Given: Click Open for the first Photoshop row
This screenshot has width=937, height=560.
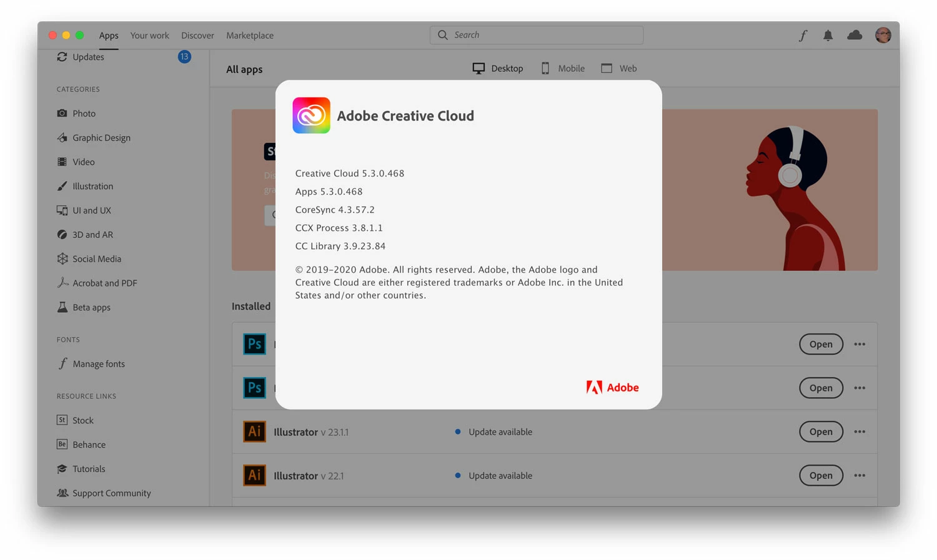Looking at the screenshot, I should click(821, 344).
